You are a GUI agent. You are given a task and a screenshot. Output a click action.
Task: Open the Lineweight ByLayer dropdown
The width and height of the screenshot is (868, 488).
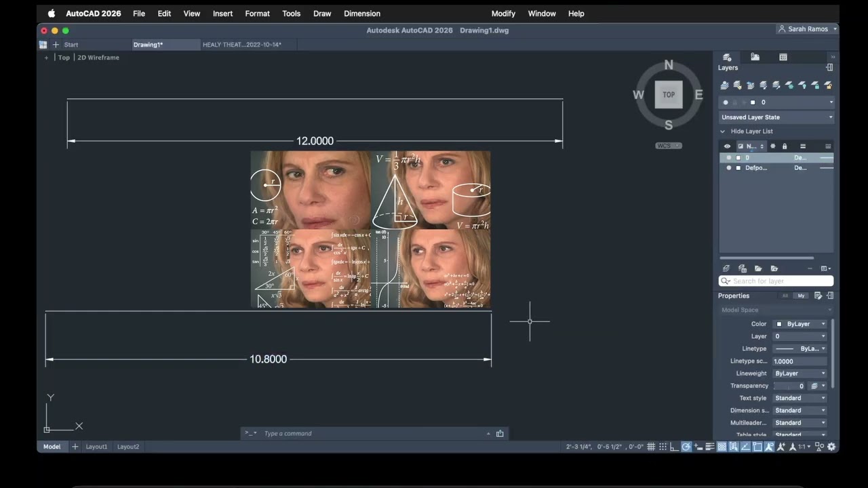tap(800, 373)
